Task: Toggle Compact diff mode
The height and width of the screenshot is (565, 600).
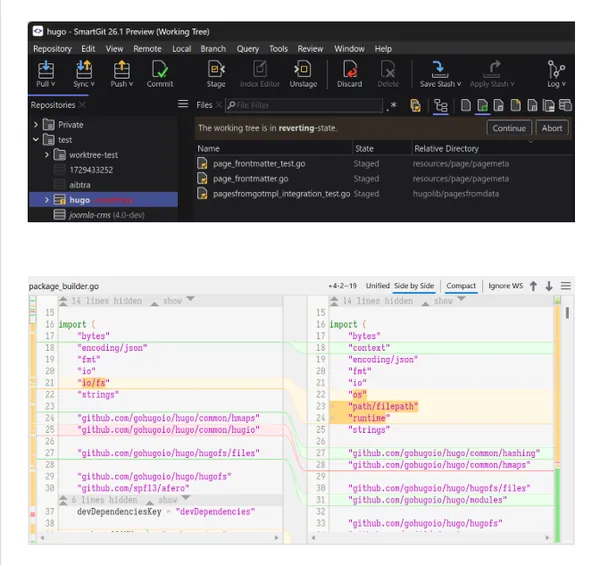Action: coord(461,286)
